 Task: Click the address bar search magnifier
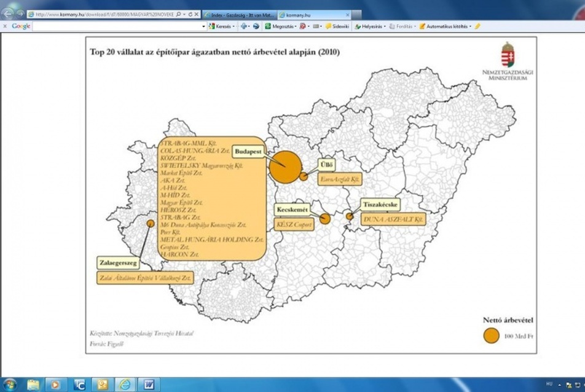click(x=178, y=15)
